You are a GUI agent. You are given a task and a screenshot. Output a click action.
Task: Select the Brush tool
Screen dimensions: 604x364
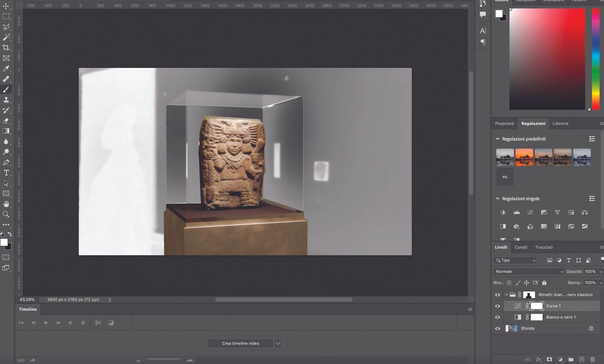coord(7,90)
